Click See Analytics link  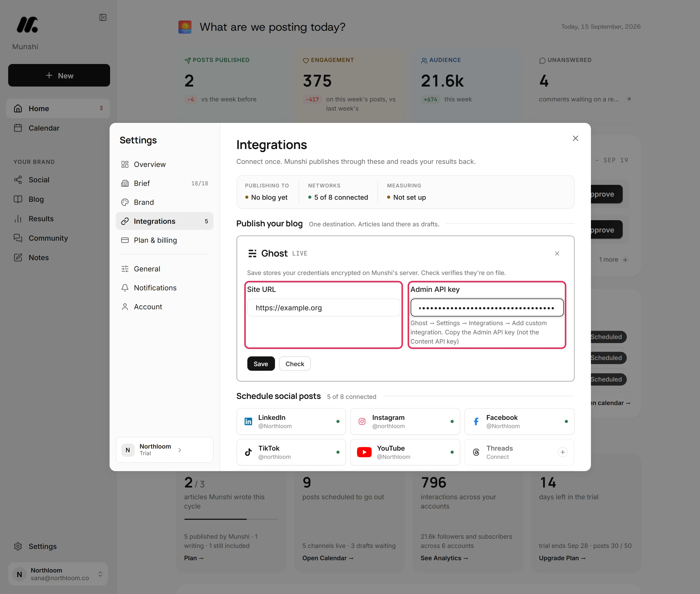coord(444,558)
